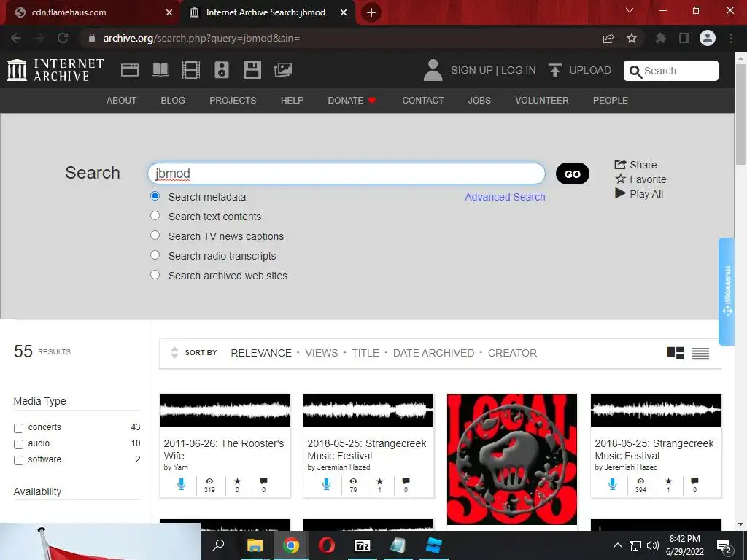Image resolution: width=747 pixels, height=560 pixels.
Task: Open the BLOG menu item
Action: (173, 101)
